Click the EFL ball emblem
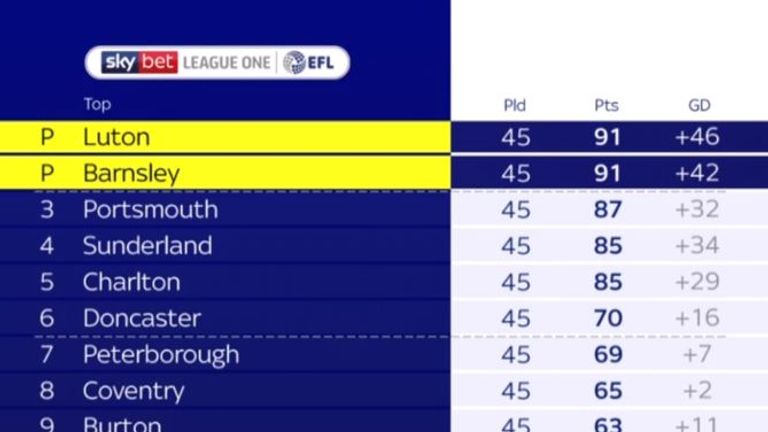 click(294, 63)
